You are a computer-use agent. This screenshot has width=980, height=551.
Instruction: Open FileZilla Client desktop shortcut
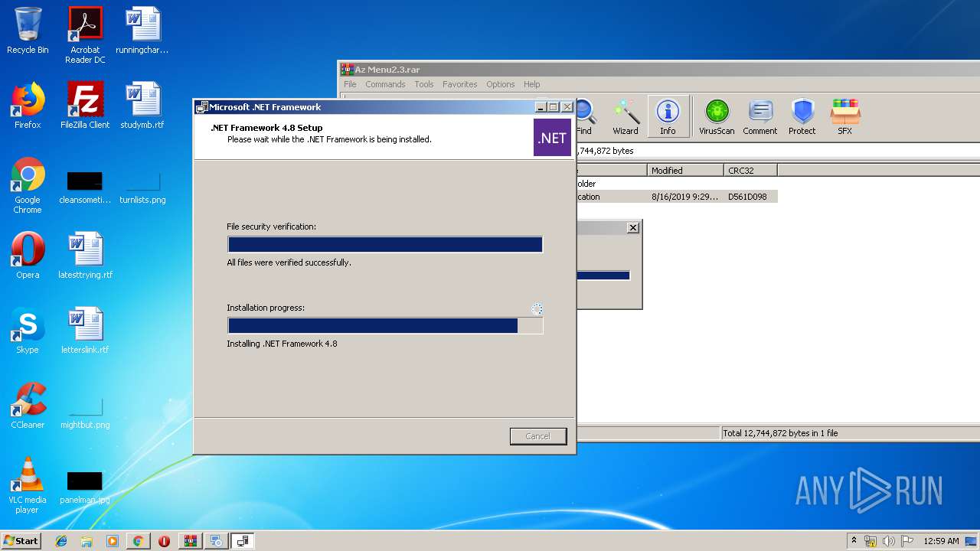pos(85,106)
